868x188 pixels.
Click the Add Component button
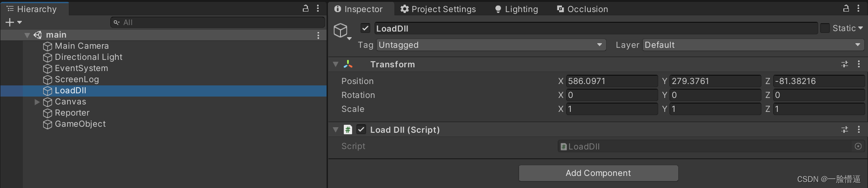point(598,173)
